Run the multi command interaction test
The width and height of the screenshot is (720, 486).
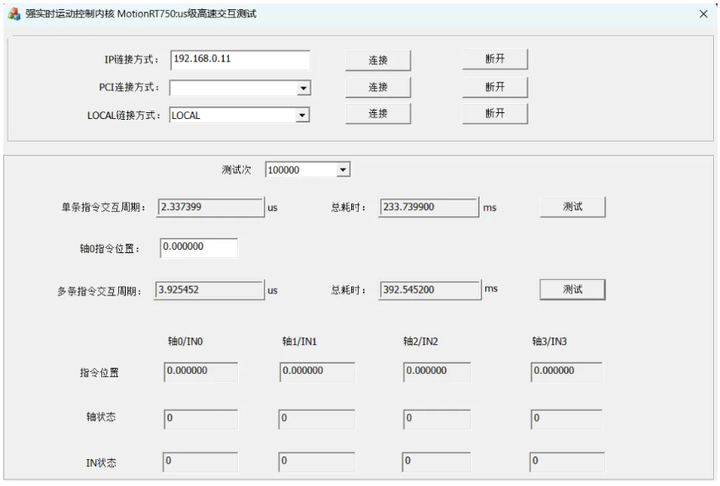coord(573,289)
